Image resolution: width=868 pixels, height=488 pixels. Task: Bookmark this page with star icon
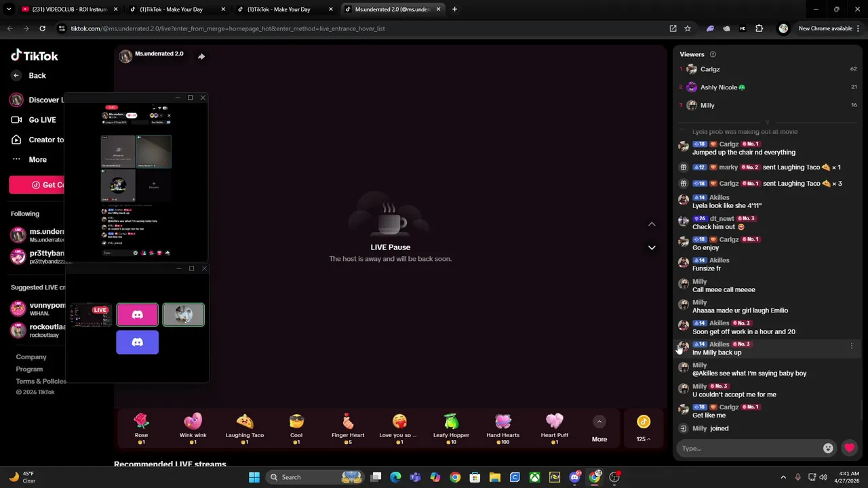click(x=688, y=28)
